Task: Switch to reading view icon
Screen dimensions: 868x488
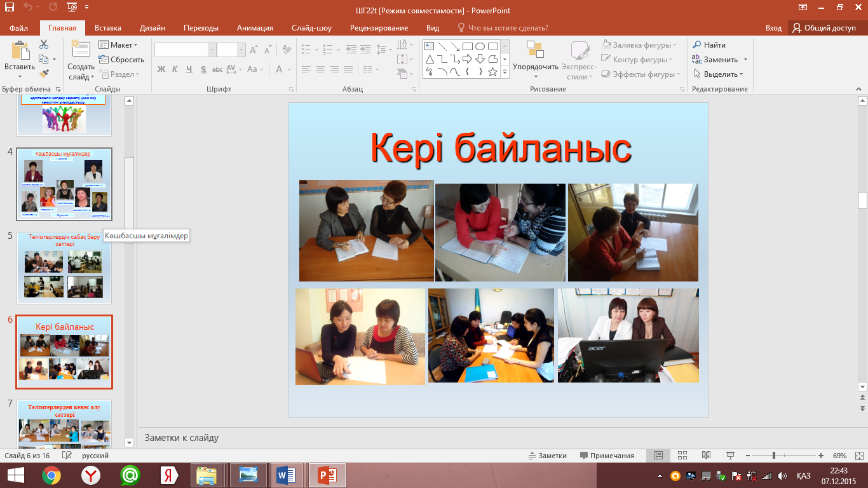Action: pyautogui.click(x=706, y=456)
